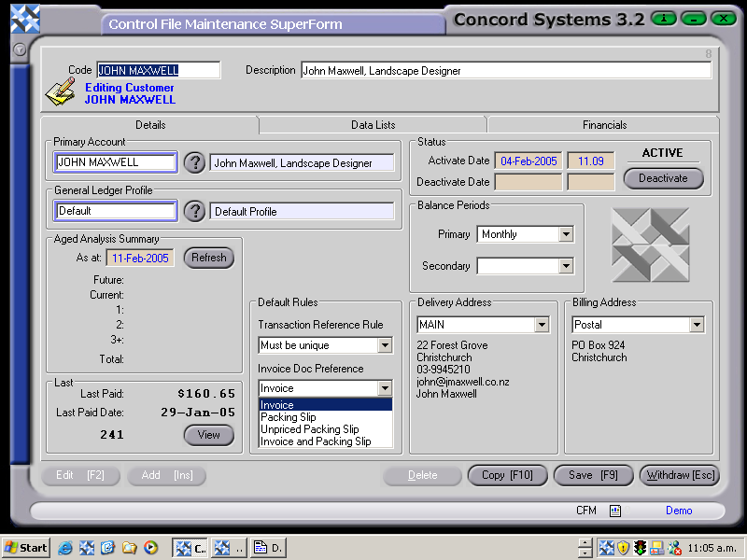The image size is (747, 560).
Task: Click the Concord logo graphic beside Balance Periods
Action: point(651,245)
